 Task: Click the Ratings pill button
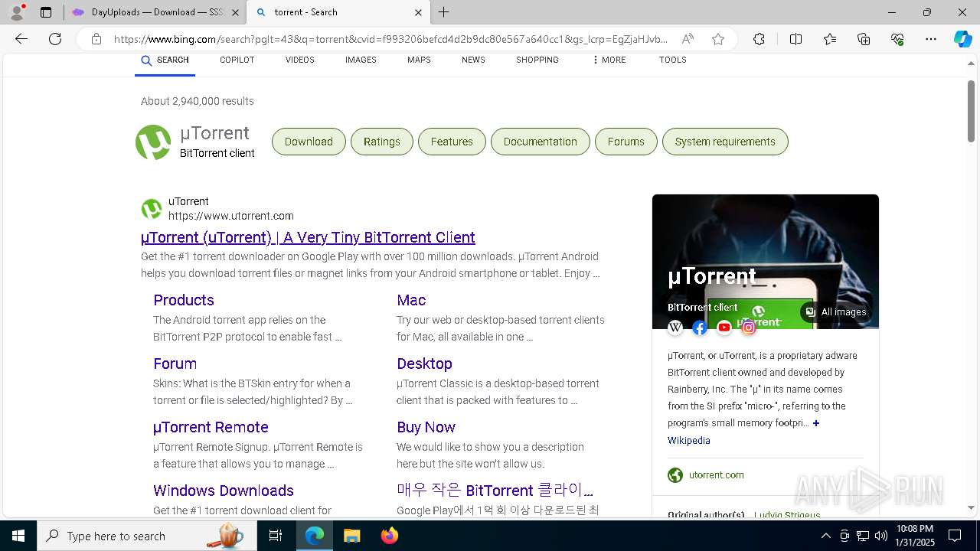pyautogui.click(x=382, y=142)
